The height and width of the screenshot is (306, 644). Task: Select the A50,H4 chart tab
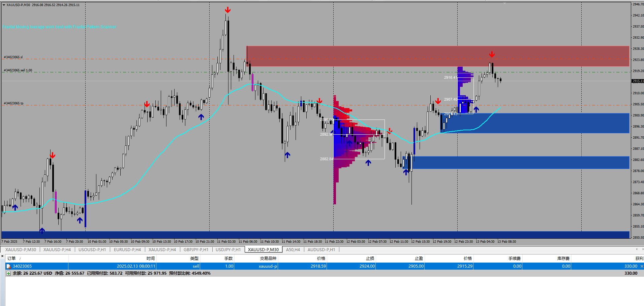pos(293,250)
